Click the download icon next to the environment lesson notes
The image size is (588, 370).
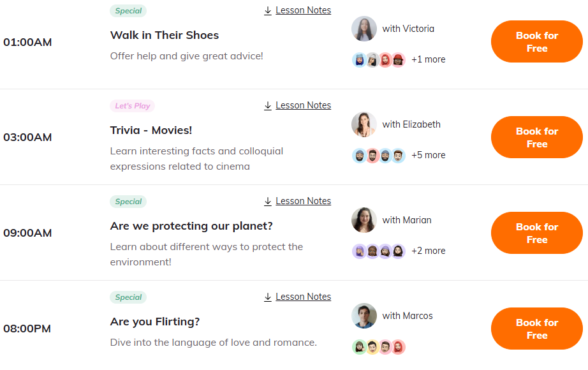[x=267, y=201]
